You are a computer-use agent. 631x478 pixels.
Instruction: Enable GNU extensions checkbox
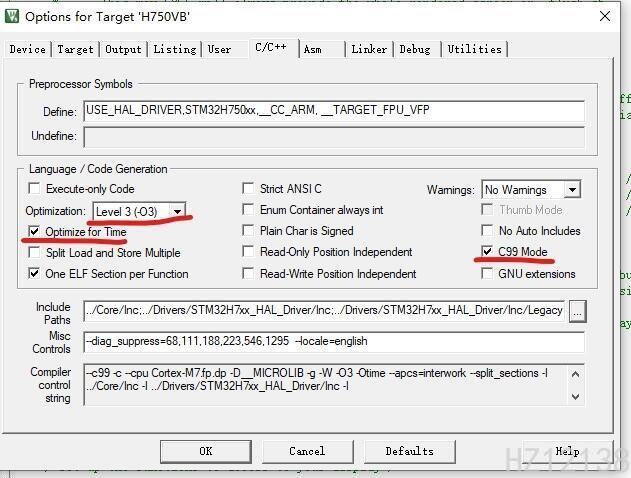(x=487, y=274)
